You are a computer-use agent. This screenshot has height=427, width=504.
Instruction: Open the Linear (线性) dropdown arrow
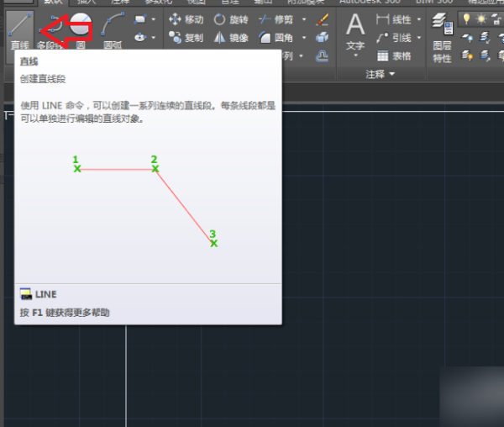[x=419, y=19]
